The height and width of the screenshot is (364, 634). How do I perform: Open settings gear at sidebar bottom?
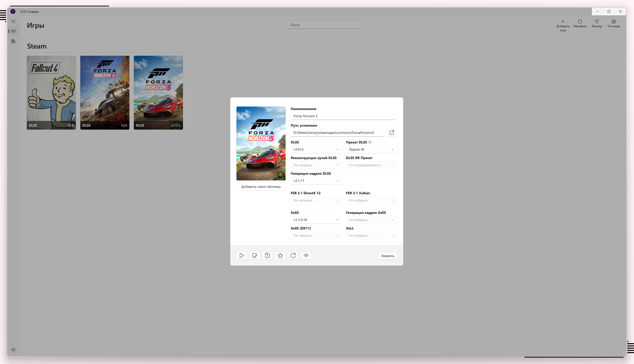click(13, 350)
